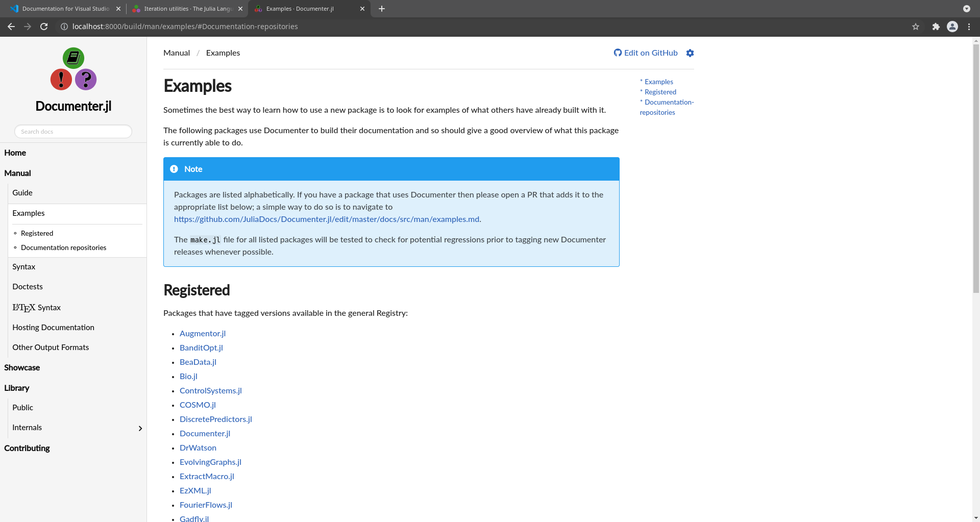980x522 pixels.
Task: Open the browser profile avatar
Action: [x=952, y=27]
